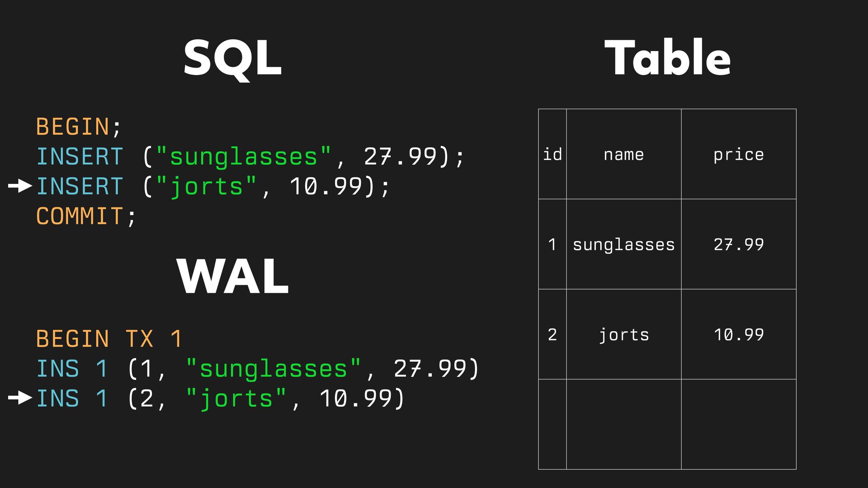Click the COMMIT; statement
The width and height of the screenshot is (868, 488).
point(86,216)
